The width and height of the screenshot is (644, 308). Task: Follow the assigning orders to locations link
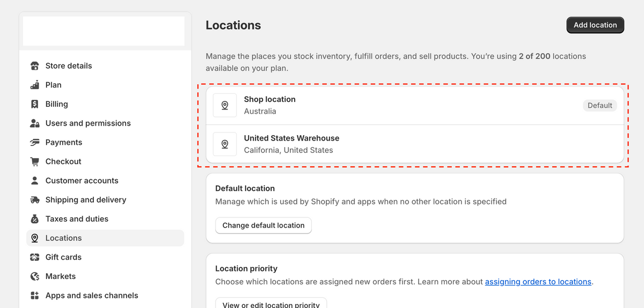(x=538, y=282)
